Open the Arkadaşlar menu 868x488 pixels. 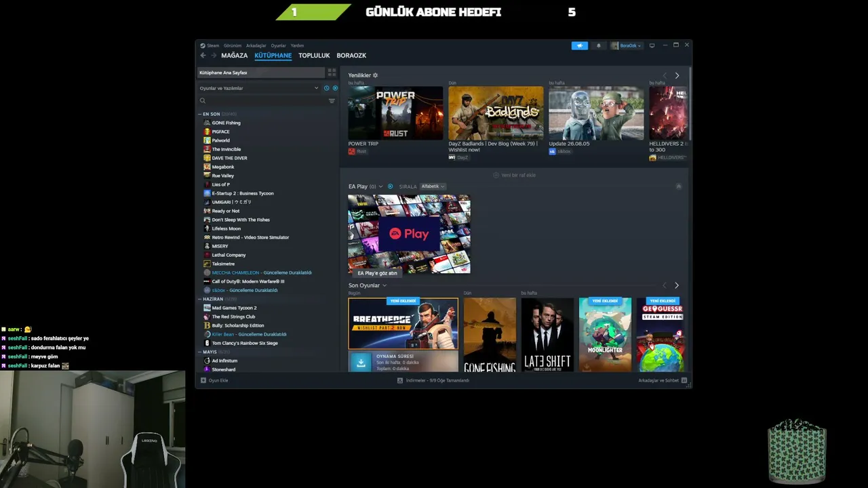[256, 45]
